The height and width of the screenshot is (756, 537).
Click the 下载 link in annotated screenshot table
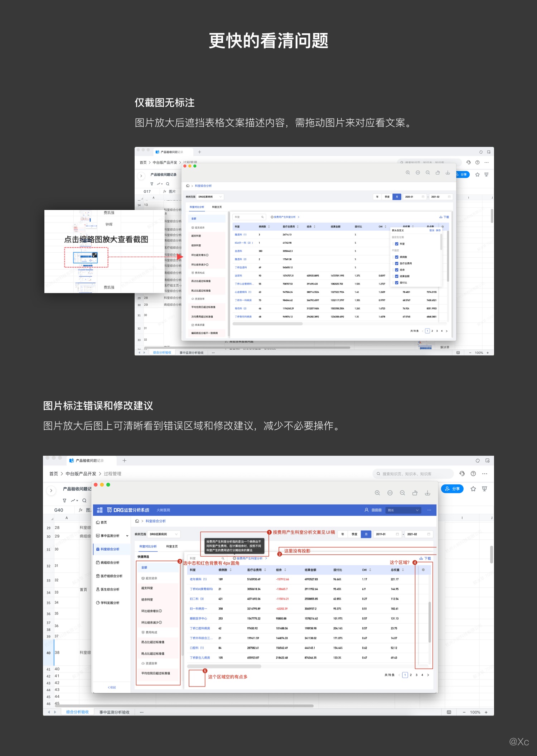coord(425,558)
